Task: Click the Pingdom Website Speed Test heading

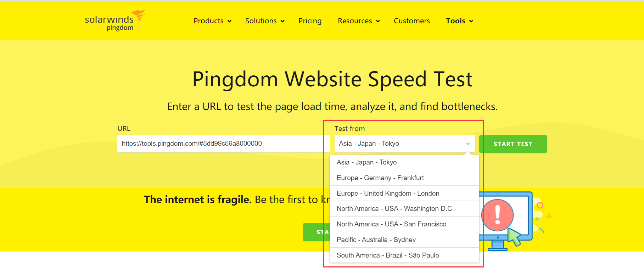Action: click(332, 79)
